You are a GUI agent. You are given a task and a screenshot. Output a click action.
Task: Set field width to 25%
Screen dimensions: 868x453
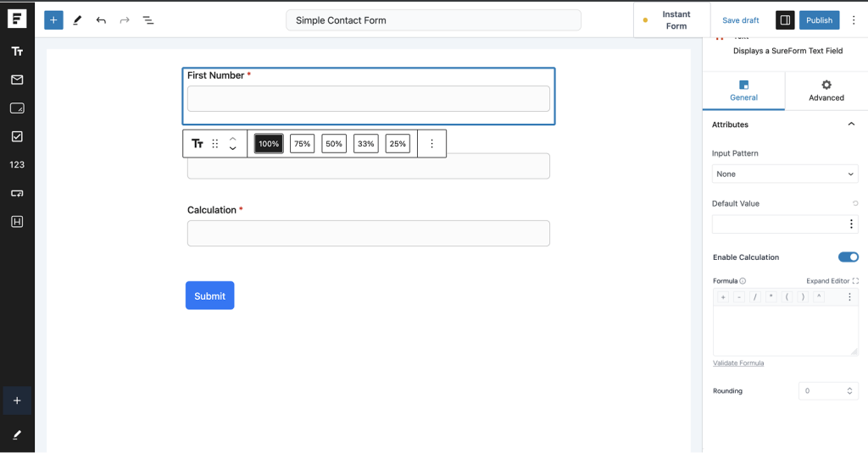coord(398,144)
